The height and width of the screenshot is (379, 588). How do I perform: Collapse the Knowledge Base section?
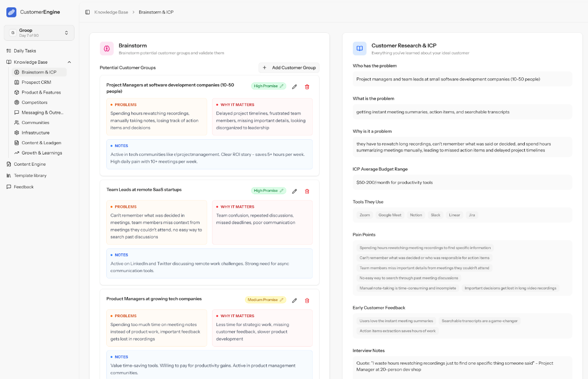tap(69, 62)
